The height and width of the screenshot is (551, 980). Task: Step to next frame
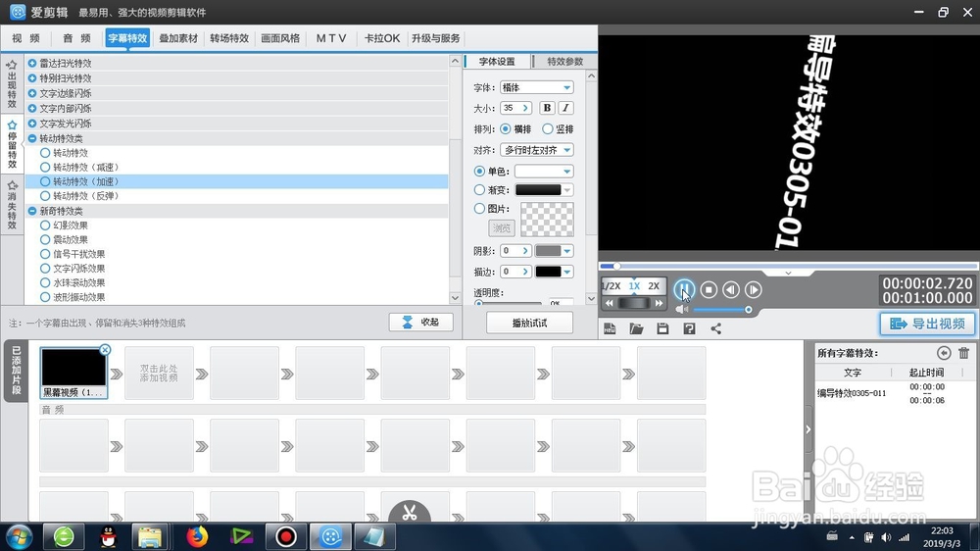[753, 289]
